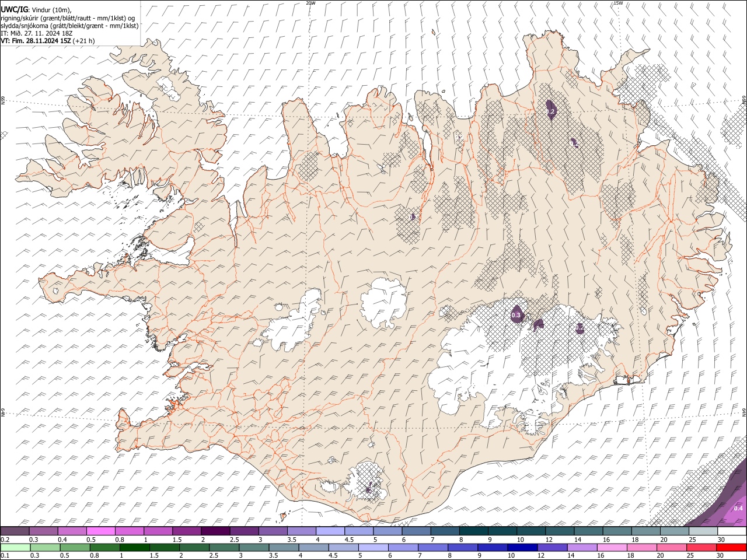
Task: Pick the pale lavender 4 swatch in upper legend
Action: click(x=330, y=531)
